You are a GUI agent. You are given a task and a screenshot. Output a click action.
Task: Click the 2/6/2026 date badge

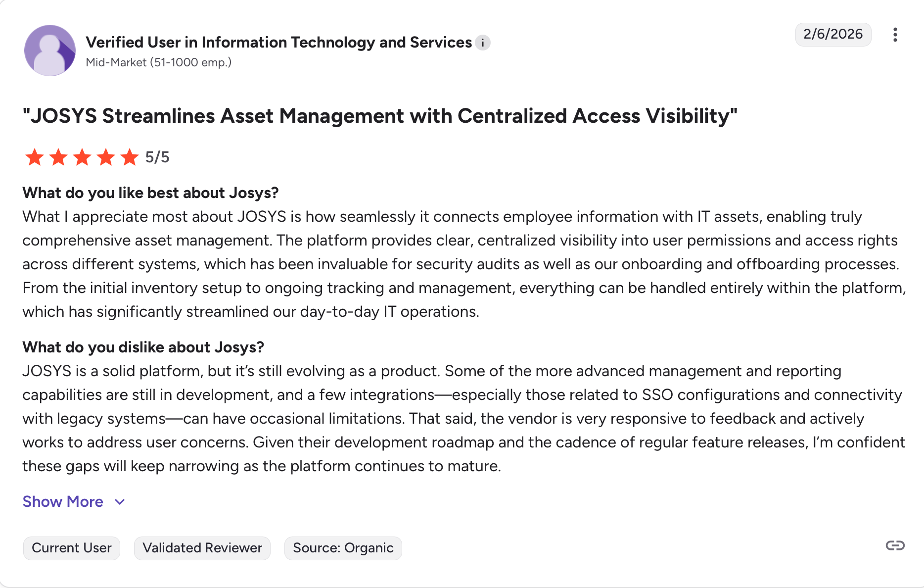coord(833,34)
